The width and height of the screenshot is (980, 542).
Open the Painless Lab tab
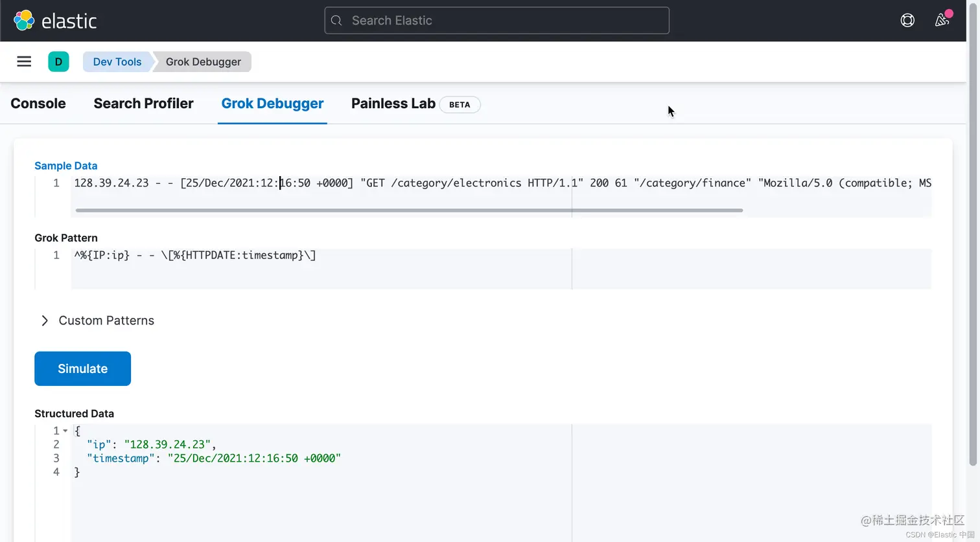pos(393,104)
